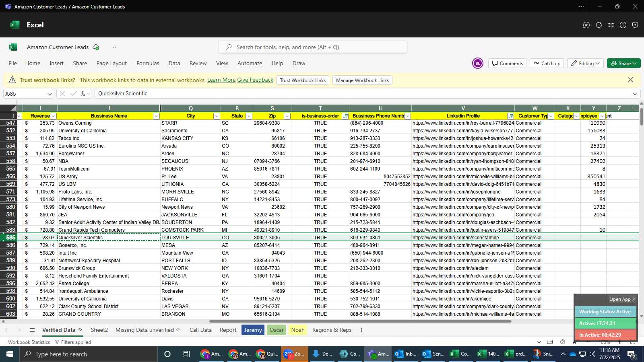The width and height of the screenshot is (644, 362).
Task: Open City column filter dropdown
Action: click(217, 116)
